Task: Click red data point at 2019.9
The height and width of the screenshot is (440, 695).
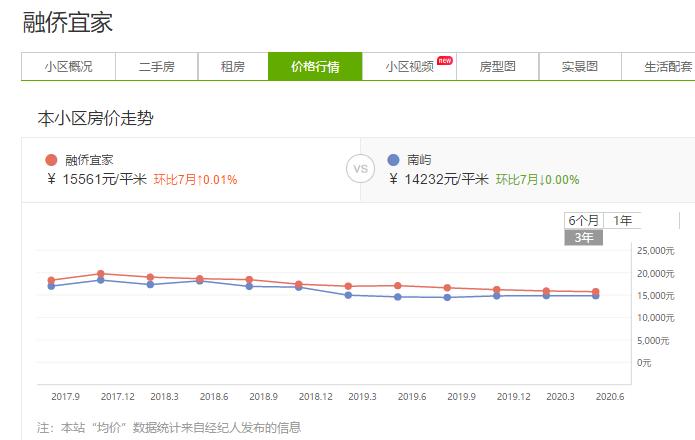Action: coord(448,288)
